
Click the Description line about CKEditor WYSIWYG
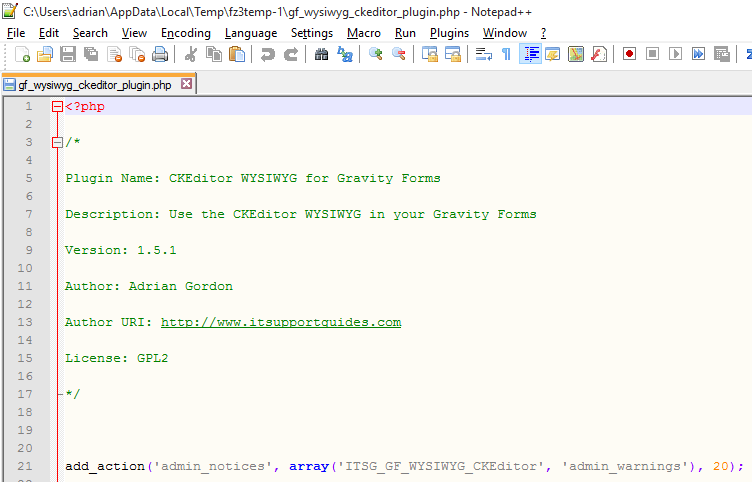click(301, 214)
